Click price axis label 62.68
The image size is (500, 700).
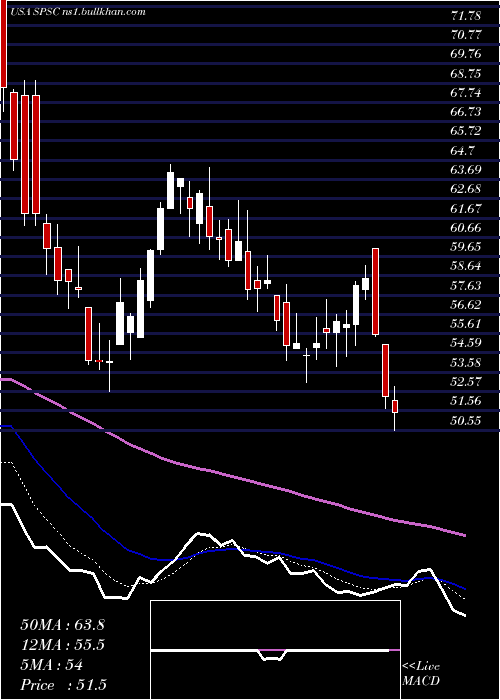click(466, 189)
